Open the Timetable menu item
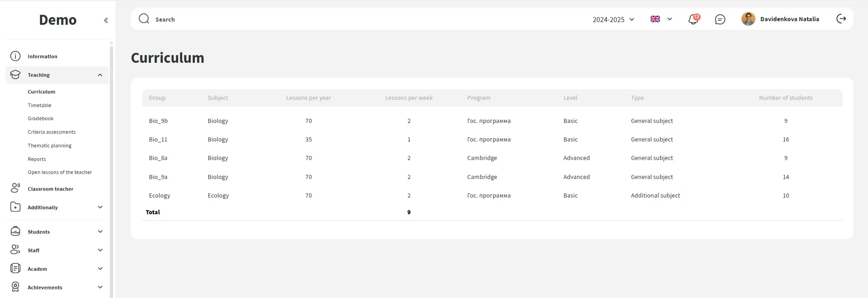Screen dimensions: 868x298 point(39,105)
